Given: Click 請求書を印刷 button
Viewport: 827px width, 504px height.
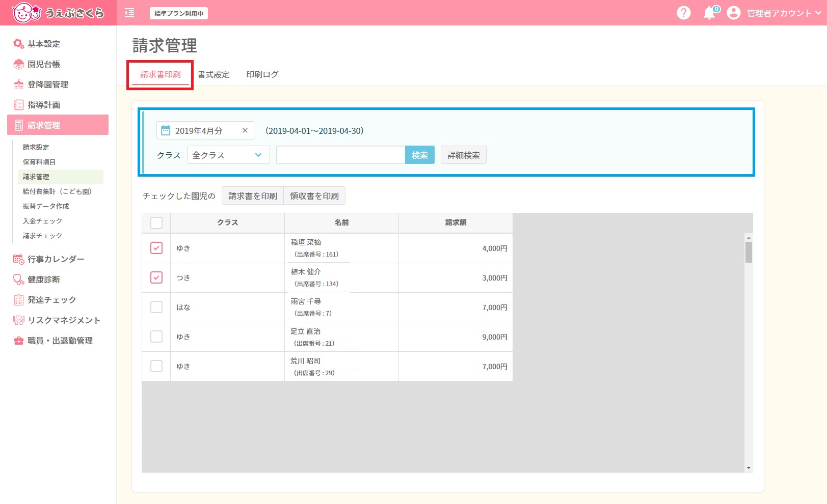Looking at the screenshot, I should click(253, 195).
